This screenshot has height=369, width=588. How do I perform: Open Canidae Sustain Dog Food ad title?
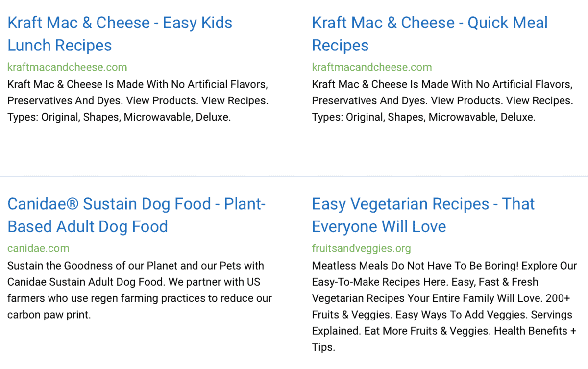(136, 215)
